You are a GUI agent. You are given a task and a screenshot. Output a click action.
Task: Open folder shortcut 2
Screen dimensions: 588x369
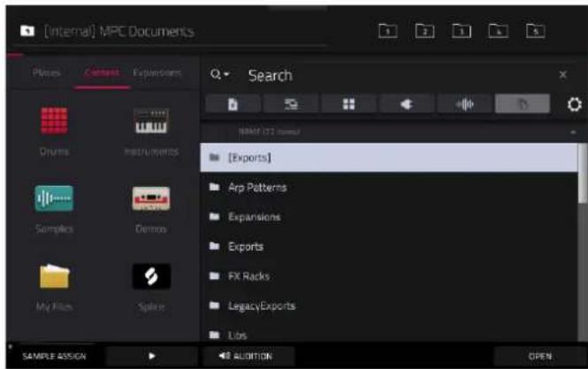pyautogui.click(x=424, y=31)
